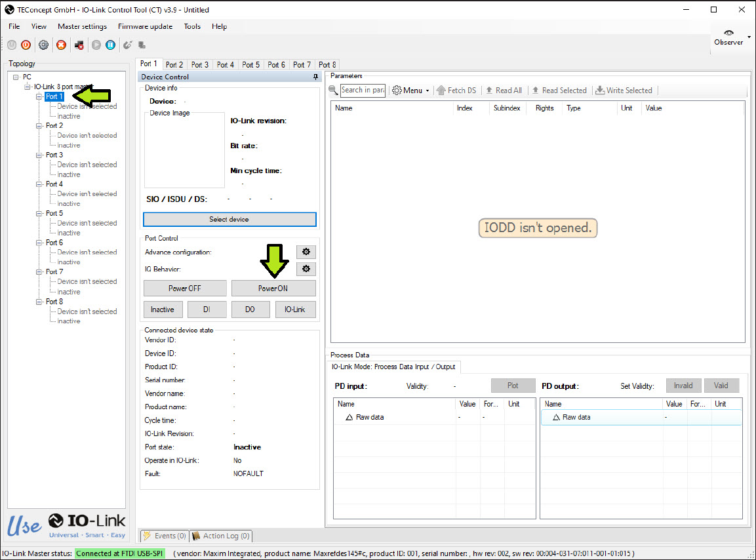Collapse the Port 2 tree node
The width and height of the screenshot is (756, 560).
point(39,125)
